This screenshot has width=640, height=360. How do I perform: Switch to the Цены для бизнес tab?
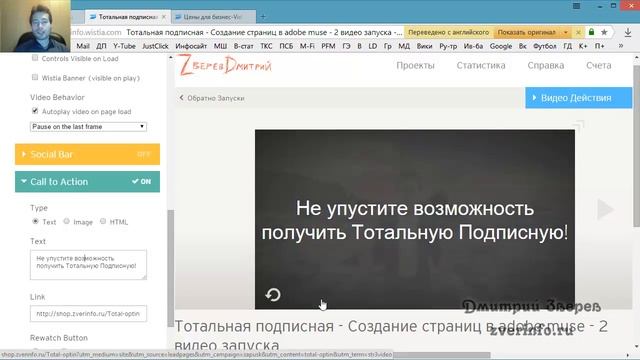(x=213, y=17)
